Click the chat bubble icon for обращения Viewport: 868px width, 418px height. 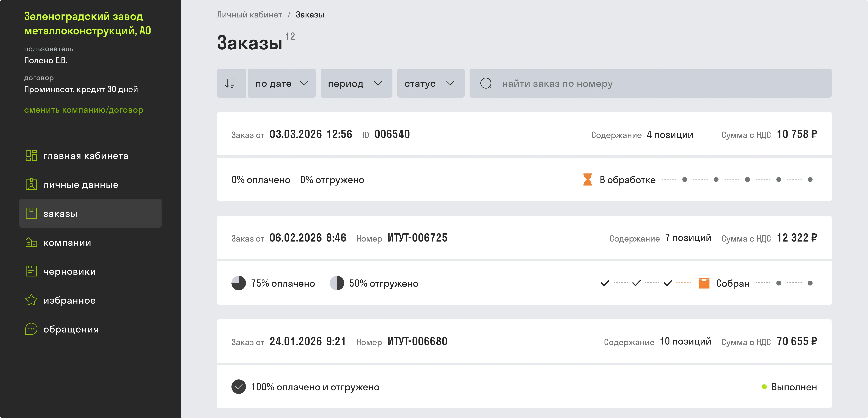[x=31, y=329]
